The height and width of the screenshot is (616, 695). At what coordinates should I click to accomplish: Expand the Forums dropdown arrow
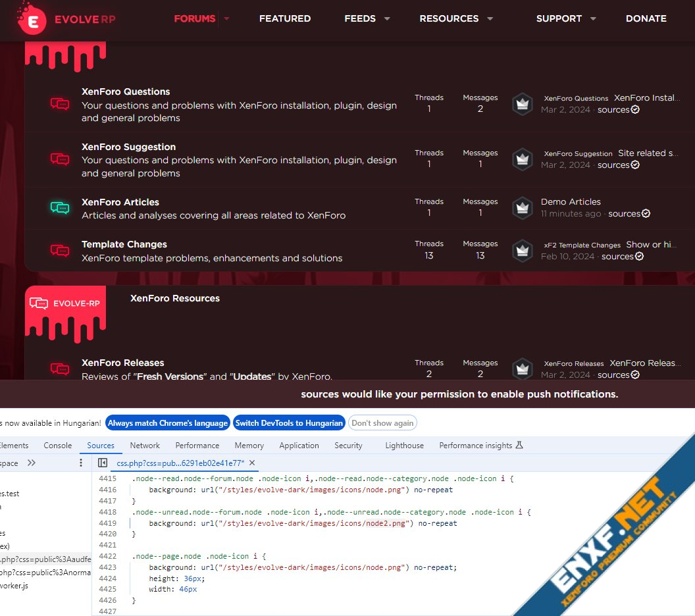click(227, 18)
